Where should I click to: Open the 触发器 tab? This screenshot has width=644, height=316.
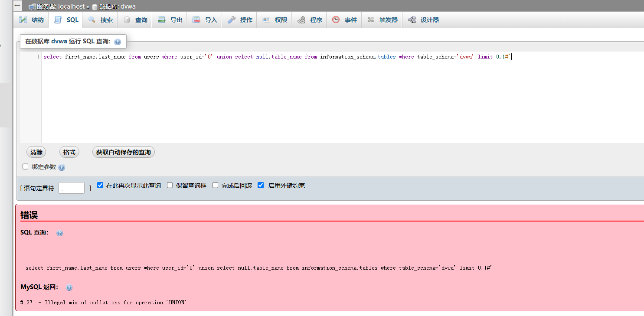382,20
